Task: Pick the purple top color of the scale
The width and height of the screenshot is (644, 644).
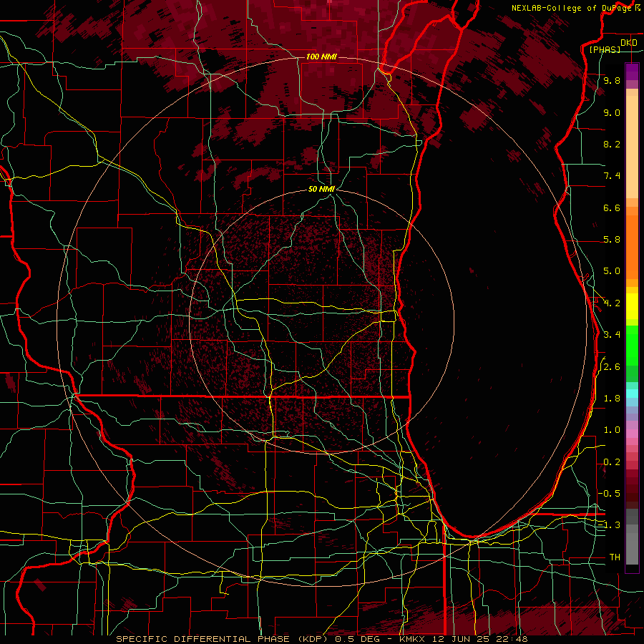Action: 632,72
